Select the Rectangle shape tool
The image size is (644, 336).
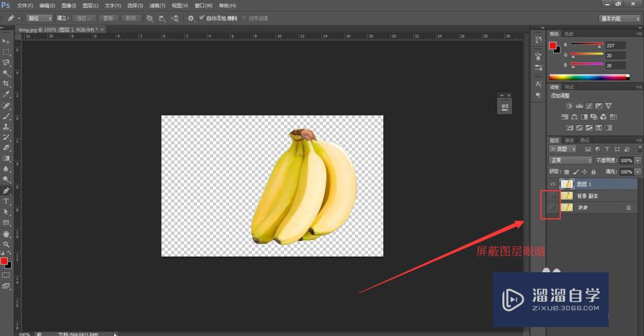[x=6, y=223]
